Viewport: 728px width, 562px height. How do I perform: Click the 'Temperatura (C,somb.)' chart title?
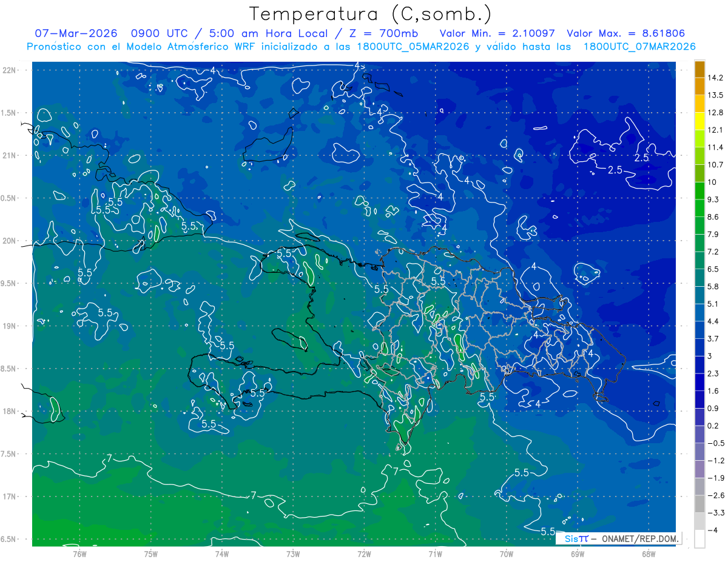point(370,14)
